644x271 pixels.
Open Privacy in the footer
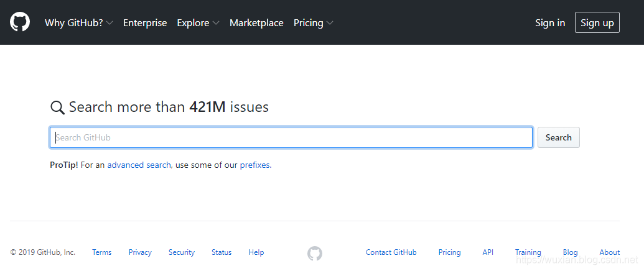point(140,252)
